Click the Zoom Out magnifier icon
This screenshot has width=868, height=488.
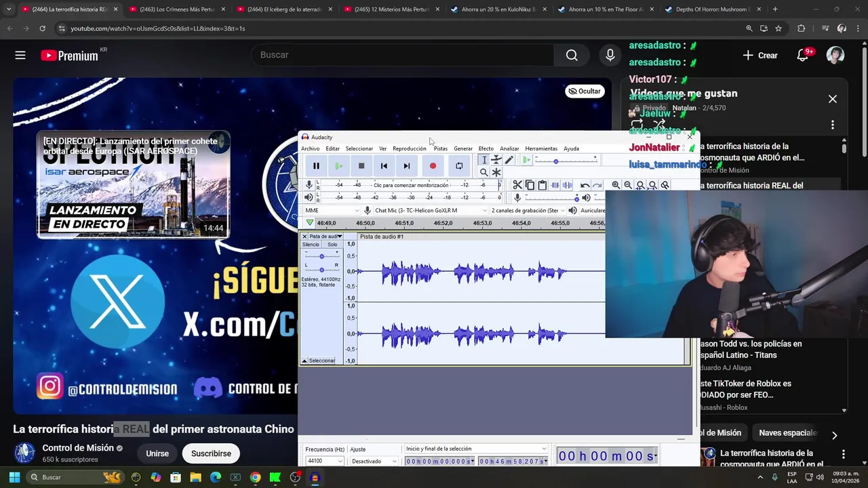628,185
